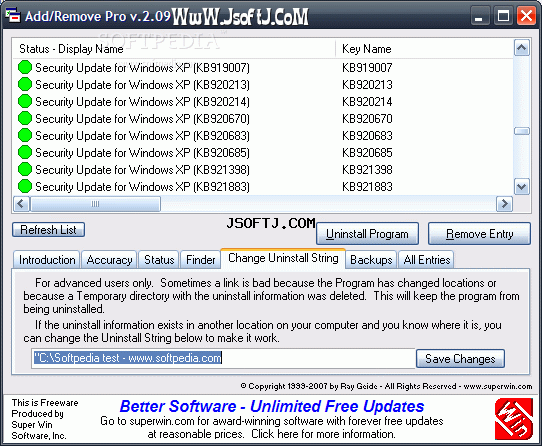Click key name cell KB919007
The width and height of the screenshot is (542, 446).
[x=367, y=67]
